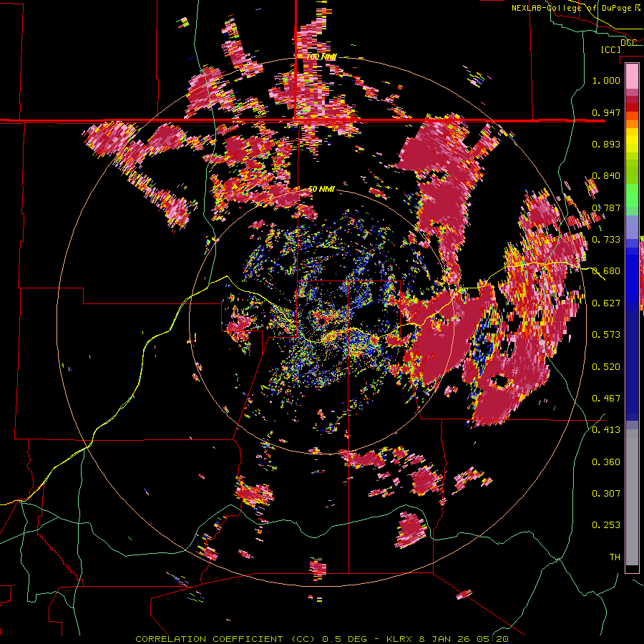
Task: Select the 0.520 scale label
Action: coord(606,366)
